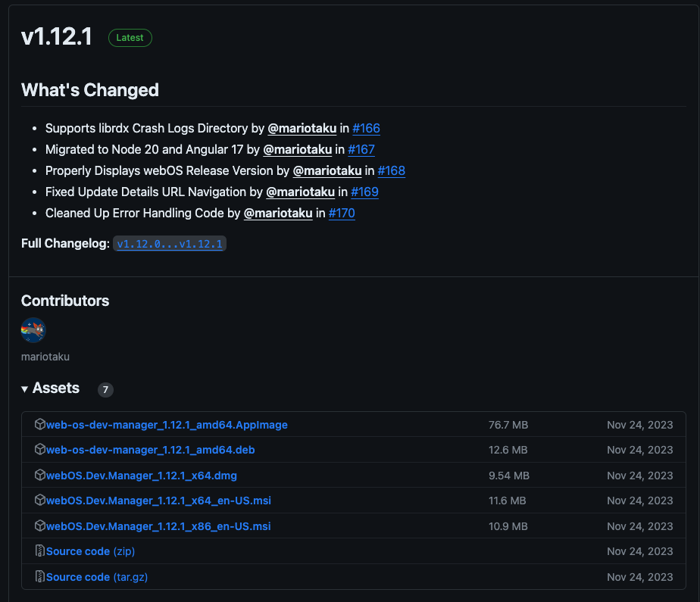Open @mariotaku mention in the Crash Logs line
Screen dimensions: 700x602
[302, 129]
